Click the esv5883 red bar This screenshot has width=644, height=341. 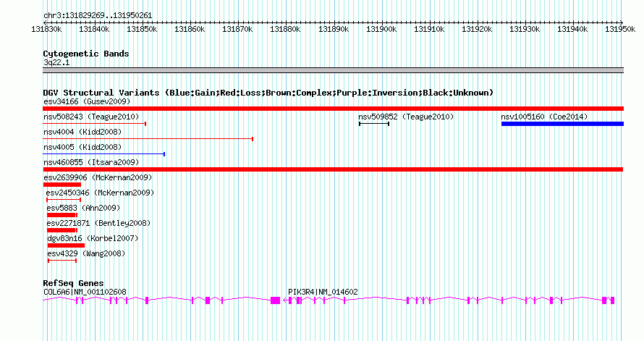[x=62, y=215]
